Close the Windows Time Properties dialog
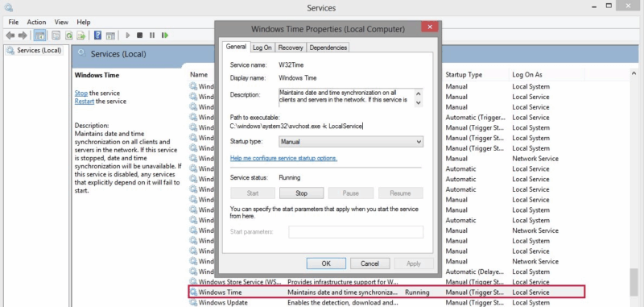Viewport: 644px width, 307px height. pos(430,27)
